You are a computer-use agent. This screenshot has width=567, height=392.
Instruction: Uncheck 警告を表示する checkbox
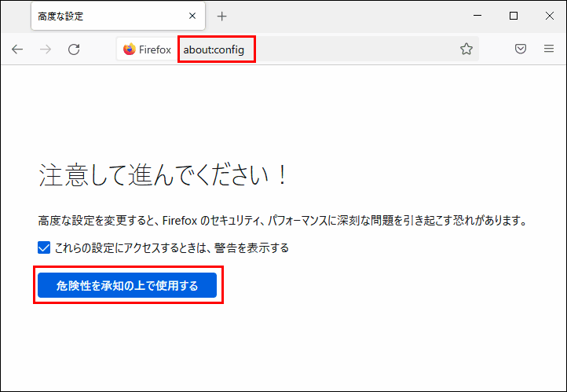[x=44, y=247]
